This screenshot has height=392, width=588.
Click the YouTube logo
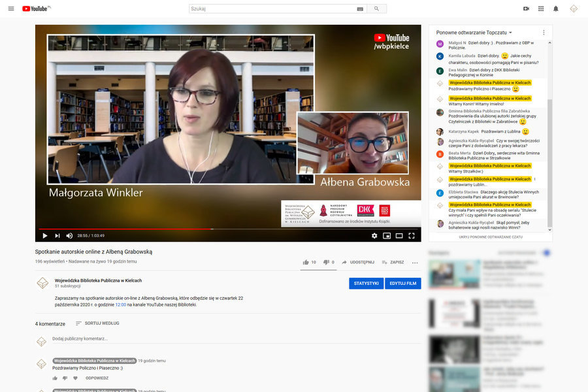point(37,8)
